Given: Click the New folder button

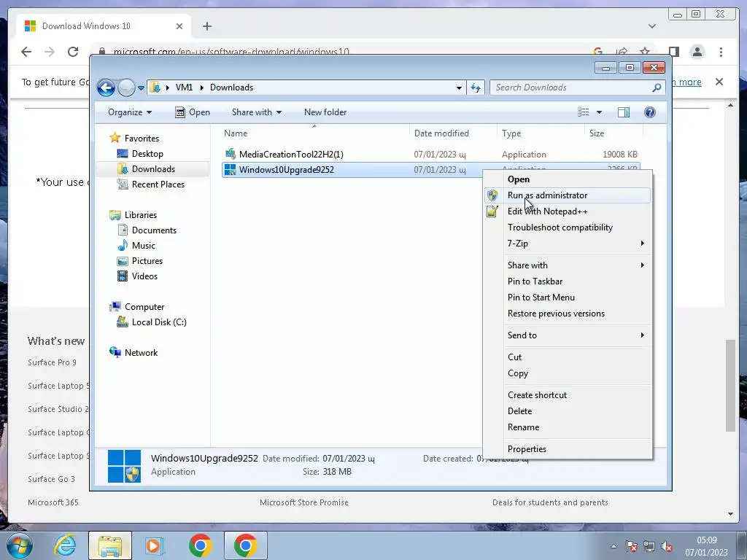Looking at the screenshot, I should 325,112.
